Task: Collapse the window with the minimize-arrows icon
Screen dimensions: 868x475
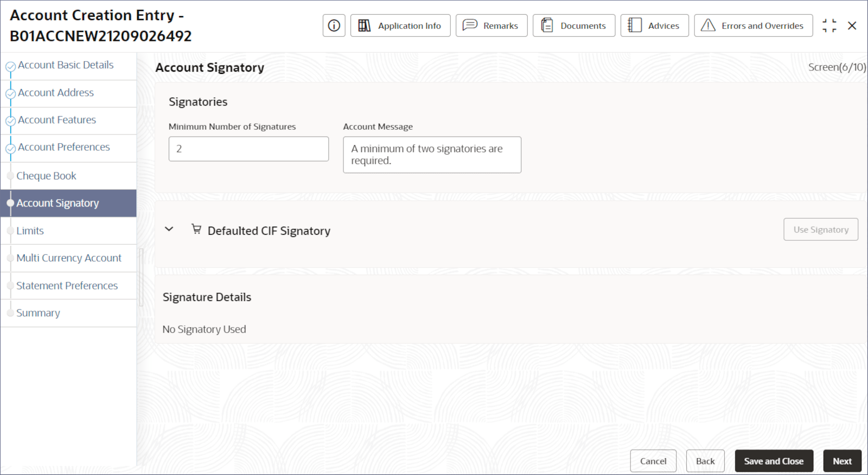Action: [829, 25]
